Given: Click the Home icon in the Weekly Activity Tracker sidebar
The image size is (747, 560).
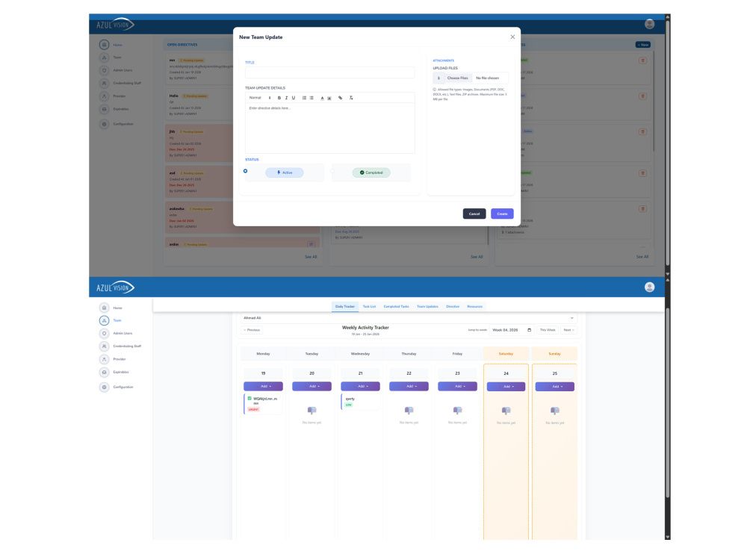Looking at the screenshot, I should [105, 308].
